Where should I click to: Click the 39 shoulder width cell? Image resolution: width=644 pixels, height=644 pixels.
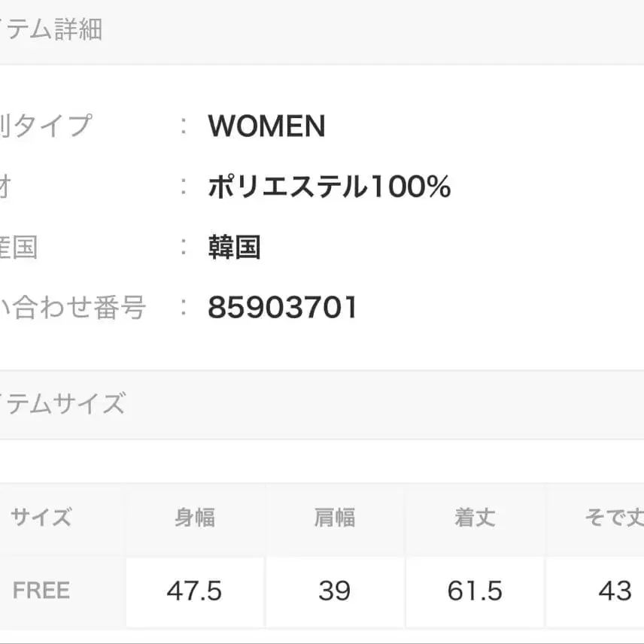(x=335, y=591)
